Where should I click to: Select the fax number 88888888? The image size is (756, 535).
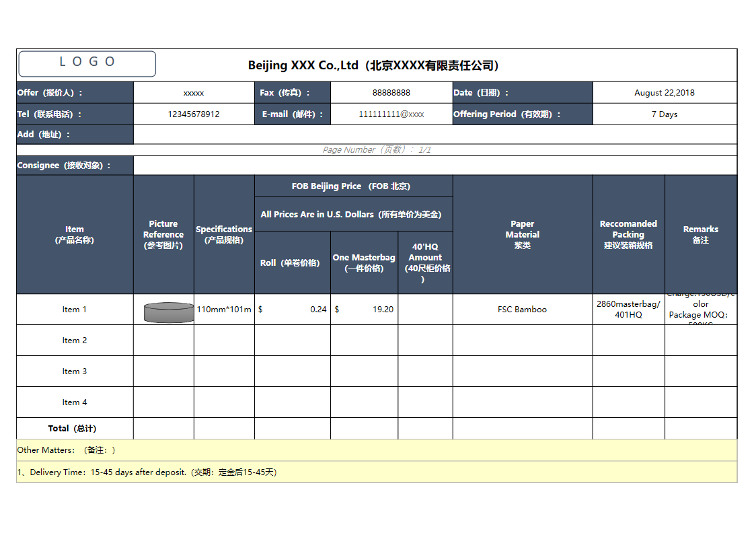pyautogui.click(x=391, y=93)
